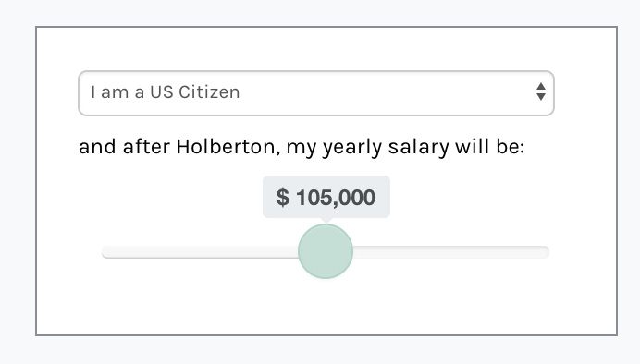640x364 pixels.
Task: Click the words 'yearly salary' in the sentence
Action: [386, 147]
